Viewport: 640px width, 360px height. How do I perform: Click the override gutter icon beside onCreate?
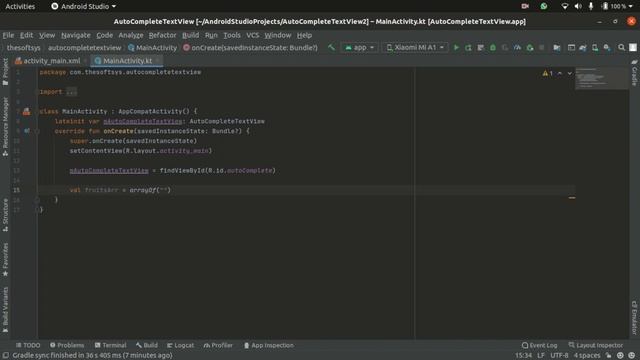click(27, 131)
